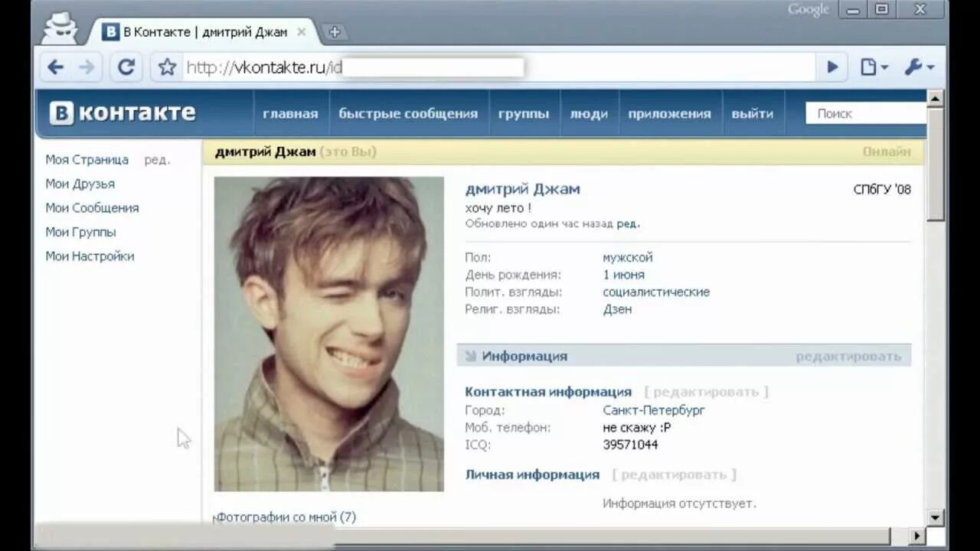Click the Поиск search field
Viewport: 980px width, 551px height.
pyautogui.click(x=866, y=113)
